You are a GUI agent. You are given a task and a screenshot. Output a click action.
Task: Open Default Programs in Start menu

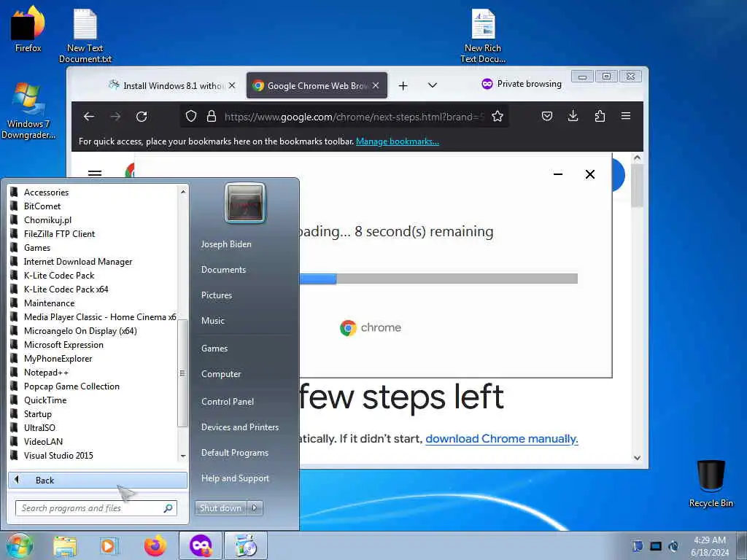point(235,453)
